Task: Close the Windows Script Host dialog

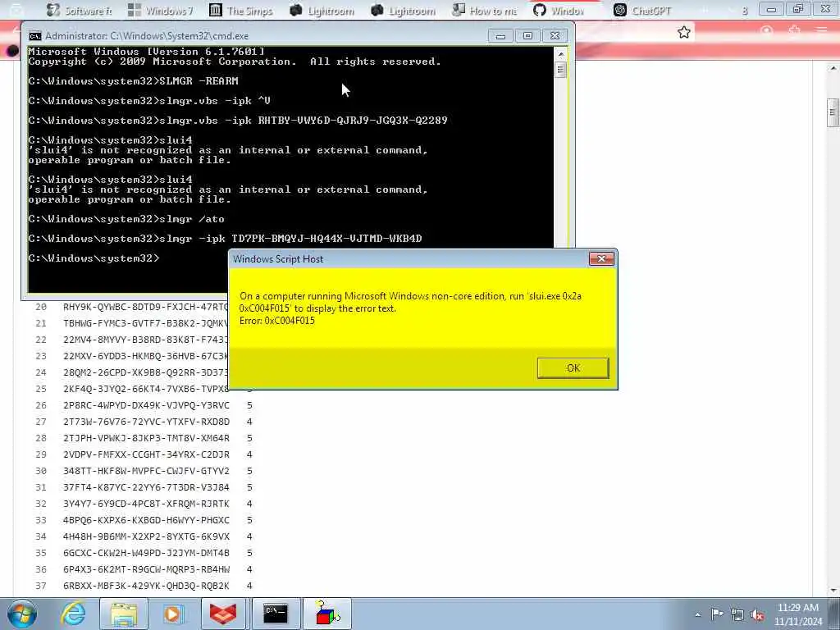Action: (x=601, y=258)
